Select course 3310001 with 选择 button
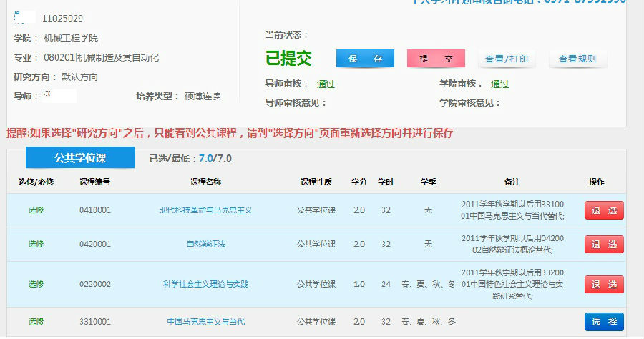The height and width of the screenshot is (339, 644). [604, 322]
